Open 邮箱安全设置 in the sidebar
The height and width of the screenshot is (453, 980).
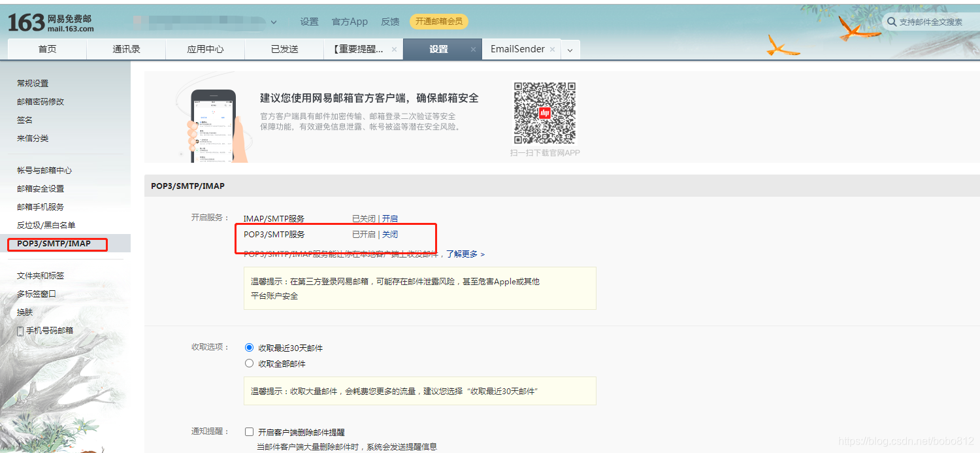coord(41,188)
